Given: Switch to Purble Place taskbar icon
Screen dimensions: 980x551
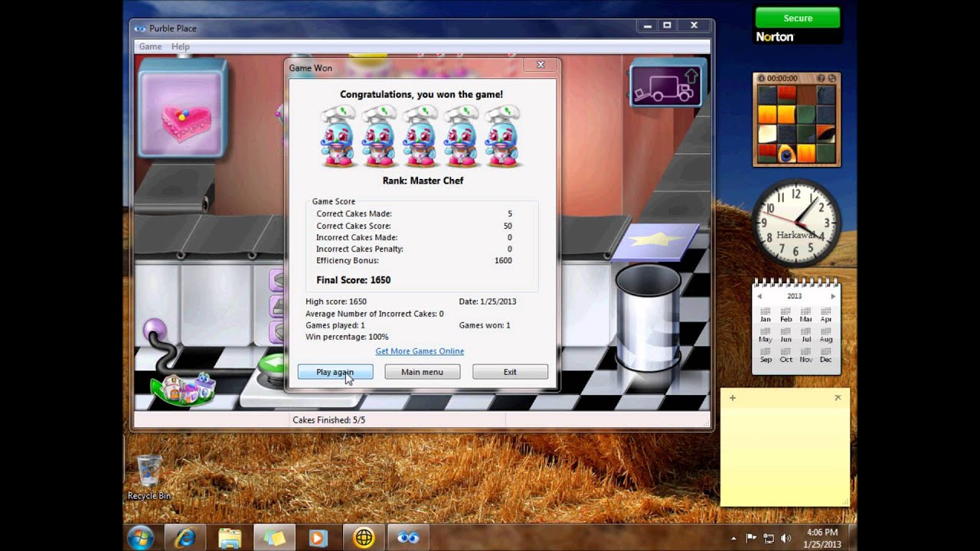Looking at the screenshot, I should [x=408, y=538].
